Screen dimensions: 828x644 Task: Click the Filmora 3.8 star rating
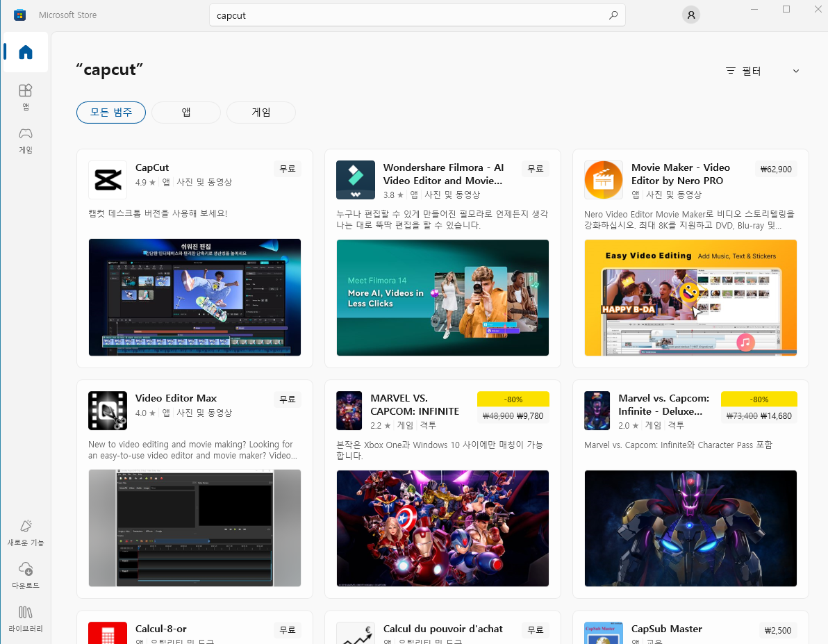pos(393,195)
